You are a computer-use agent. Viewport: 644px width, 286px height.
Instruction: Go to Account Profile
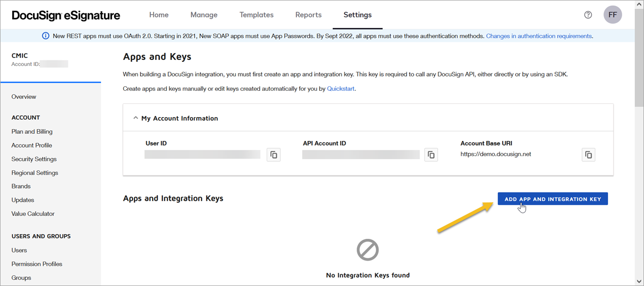32,145
